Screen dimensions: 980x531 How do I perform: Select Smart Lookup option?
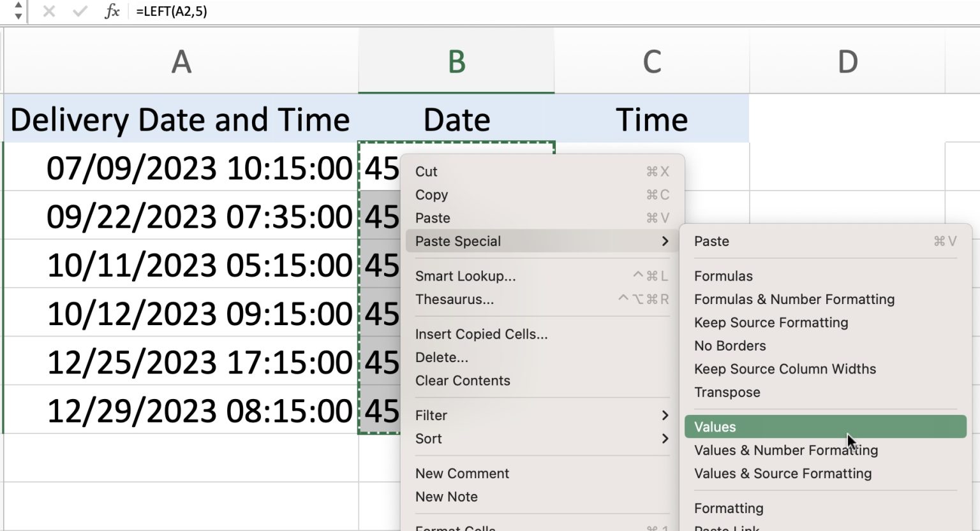[x=466, y=275]
